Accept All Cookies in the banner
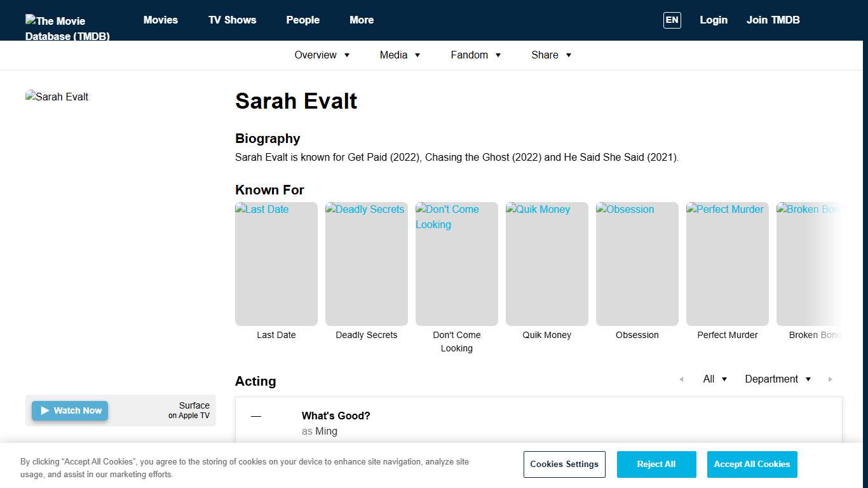The image size is (868, 488). [752, 464]
